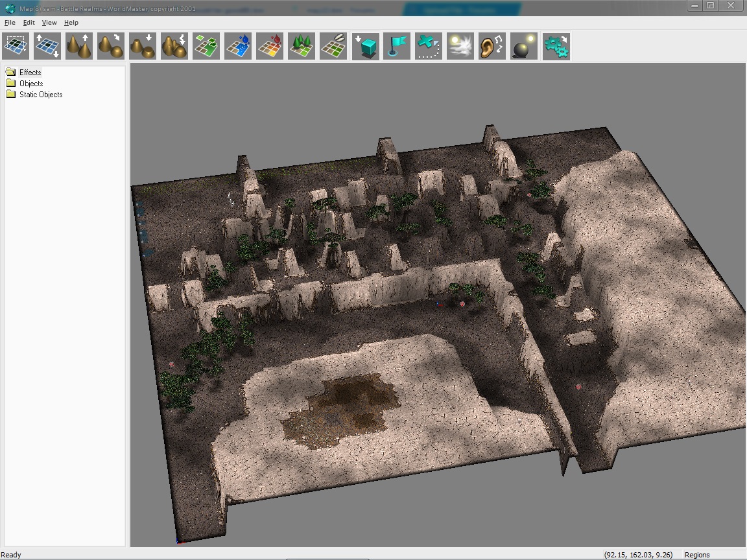Select the rice seed tile tool
The height and width of the screenshot is (560, 747).
point(333,46)
